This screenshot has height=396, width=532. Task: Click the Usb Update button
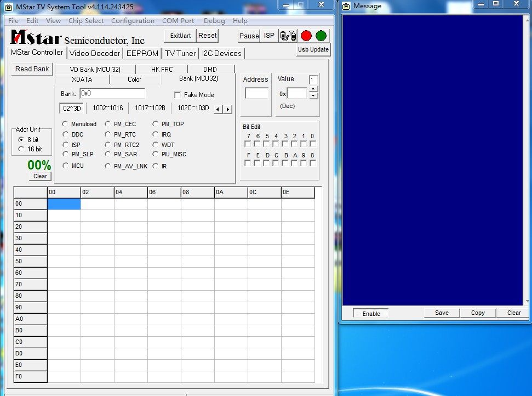(x=313, y=49)
